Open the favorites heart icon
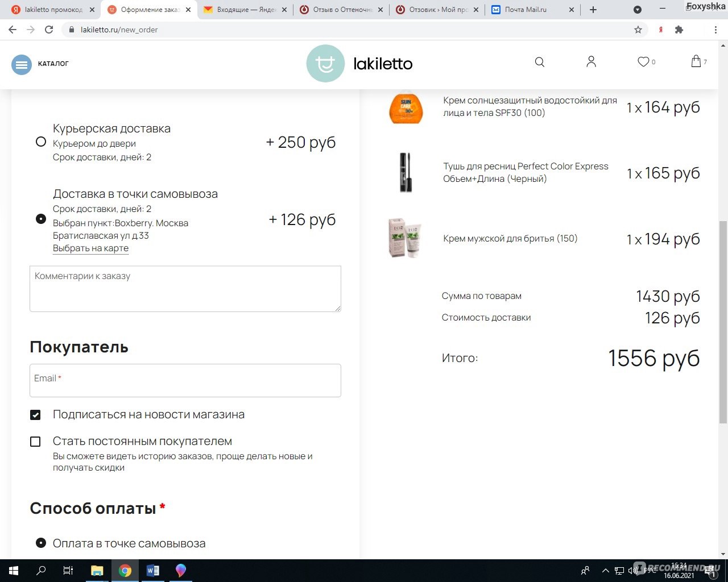 pos(643,62)
